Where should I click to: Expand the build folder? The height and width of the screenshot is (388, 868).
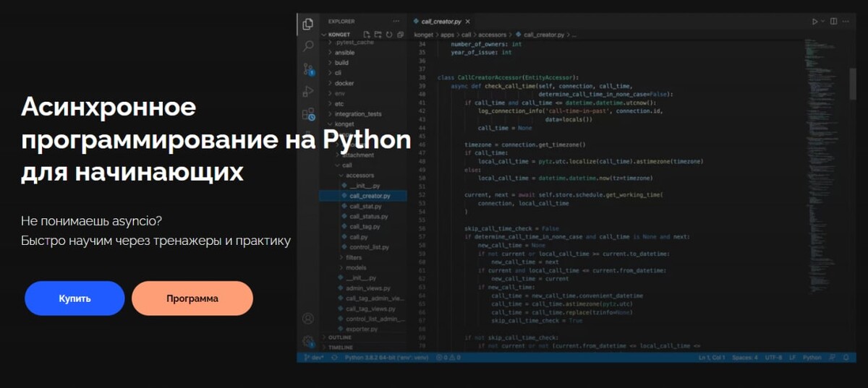tap(341, 63)
